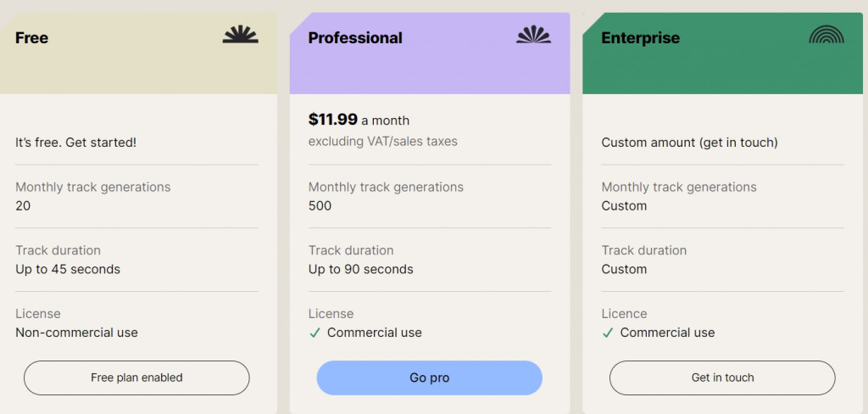Click the 500 monthly track generations value
868x414 pixels.
click(320, 206)
